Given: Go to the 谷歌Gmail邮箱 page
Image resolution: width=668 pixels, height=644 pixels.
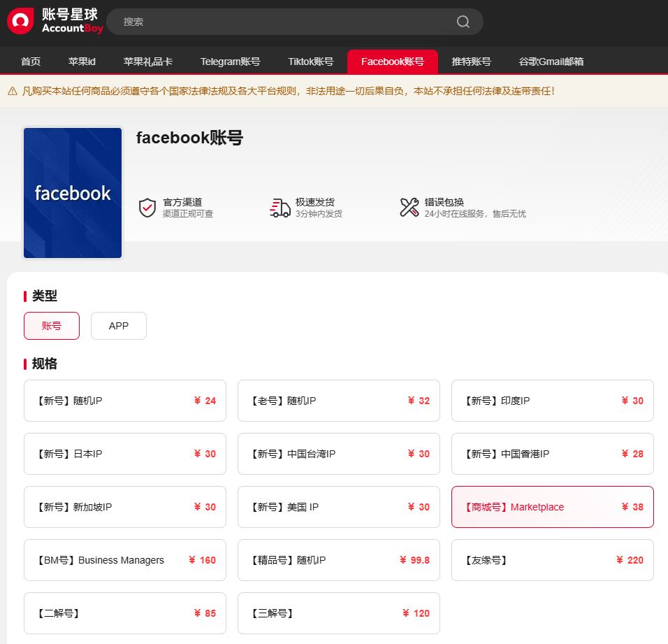Looking at the screenshot, I should click(551, 62).
